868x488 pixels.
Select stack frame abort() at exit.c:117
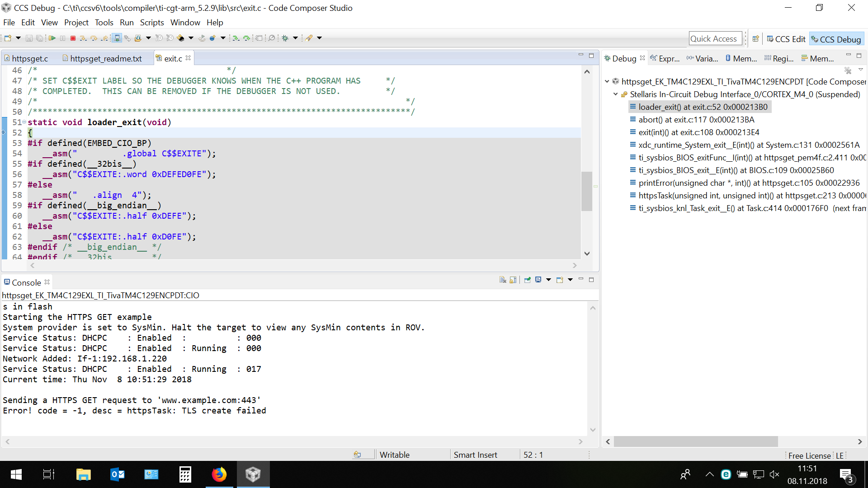pos(696,120)
